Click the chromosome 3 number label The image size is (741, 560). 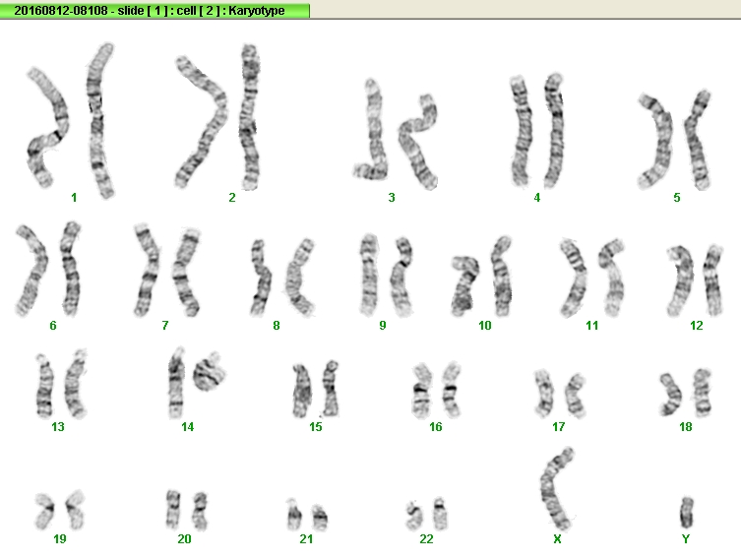point(392,198)
